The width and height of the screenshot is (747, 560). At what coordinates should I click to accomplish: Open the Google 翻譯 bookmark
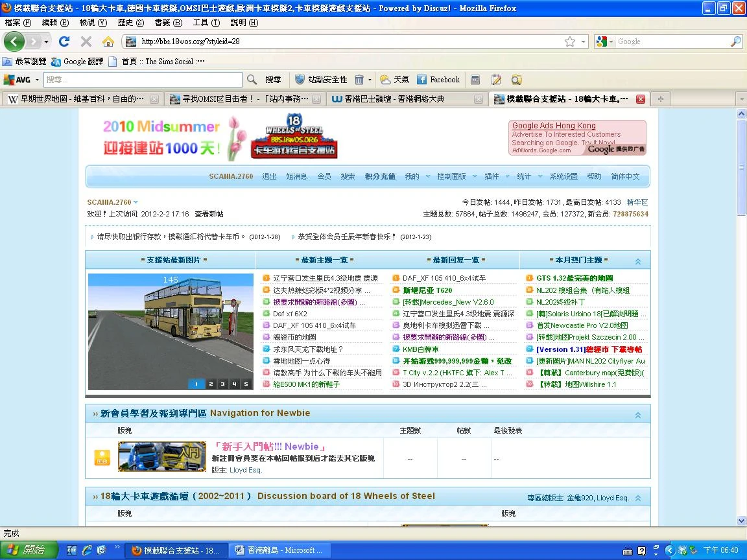click(77, 62)
